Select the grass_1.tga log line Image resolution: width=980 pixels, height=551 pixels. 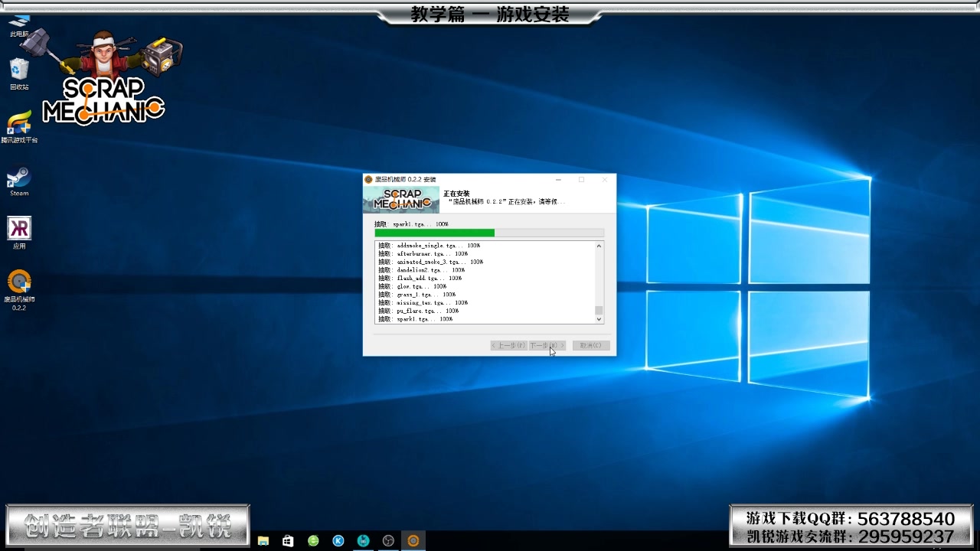(x=416, y=295)
